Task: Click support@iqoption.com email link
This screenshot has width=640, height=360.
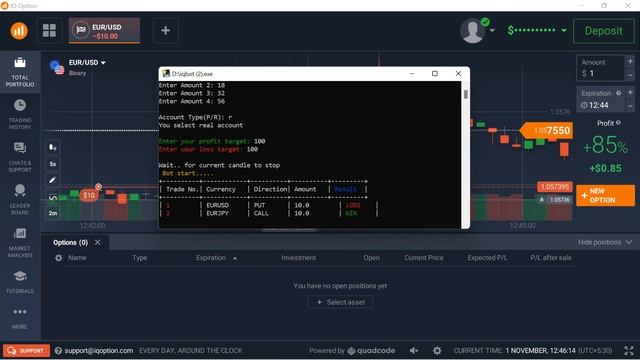Action: 99,351
